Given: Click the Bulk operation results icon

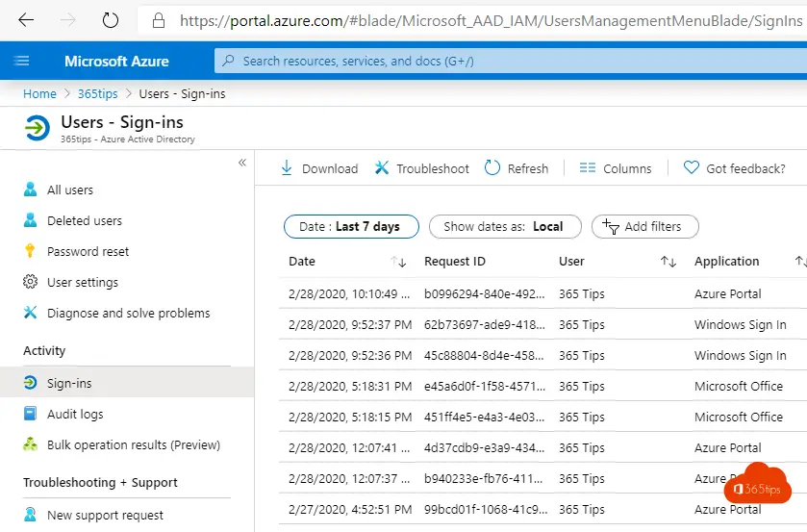Looking at the screenshot, I should pos(31,444).
